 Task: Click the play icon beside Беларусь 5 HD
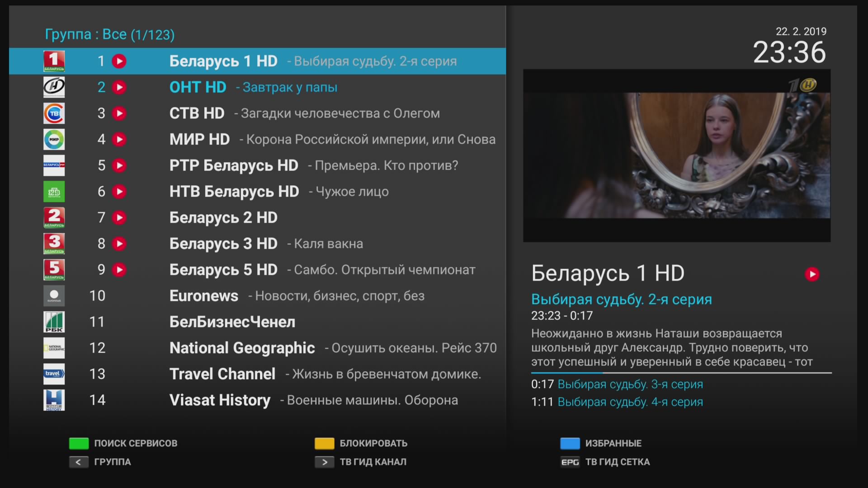(119, 270)
